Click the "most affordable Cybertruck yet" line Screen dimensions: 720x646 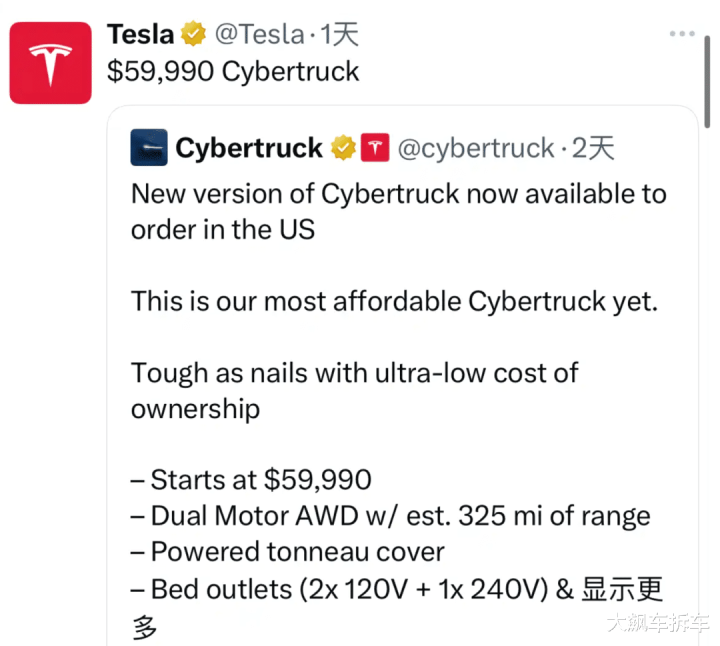[394, 301]
